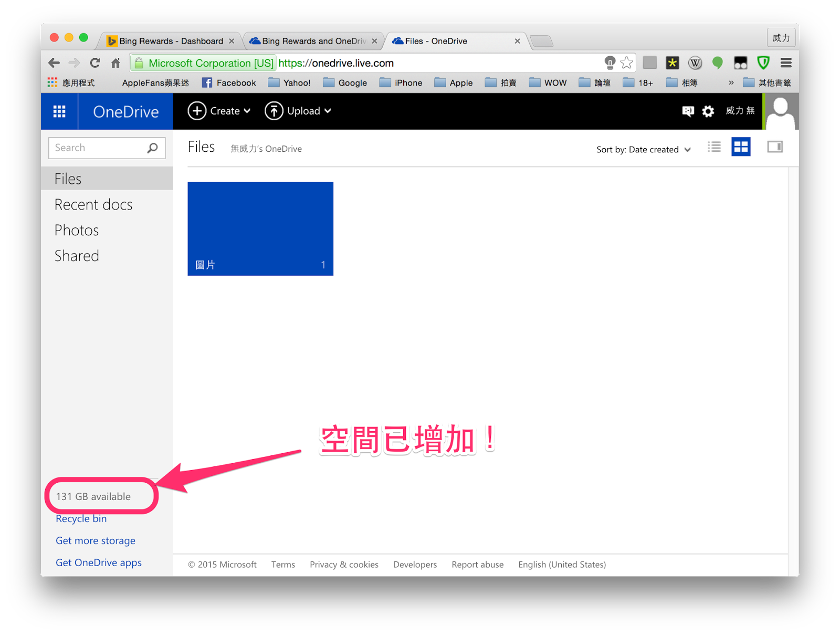Open the AppleFans蘋果迷 bookmark
Screen dimensions: 840x635
click(155, 82)
